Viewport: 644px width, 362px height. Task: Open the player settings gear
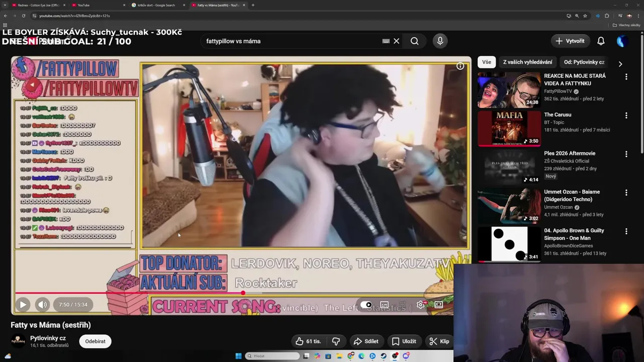[x=421, y=305]
